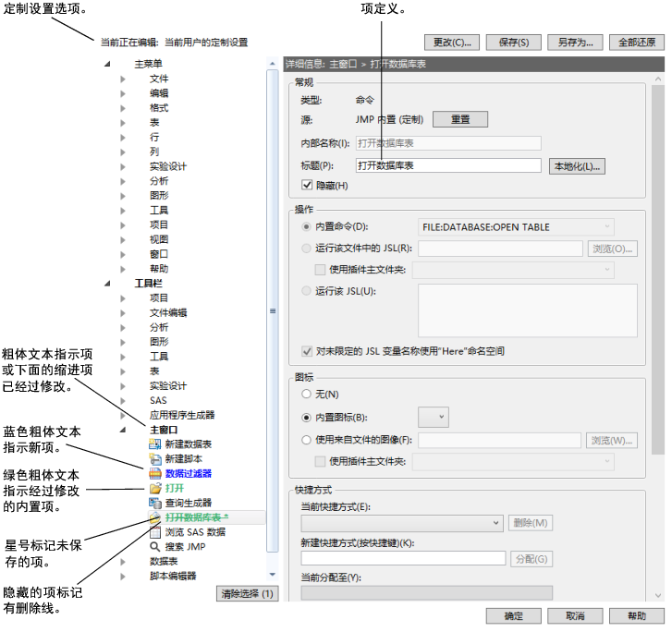
Task: Toggle the 隐藏(H) checkbox
Action: 307,185
